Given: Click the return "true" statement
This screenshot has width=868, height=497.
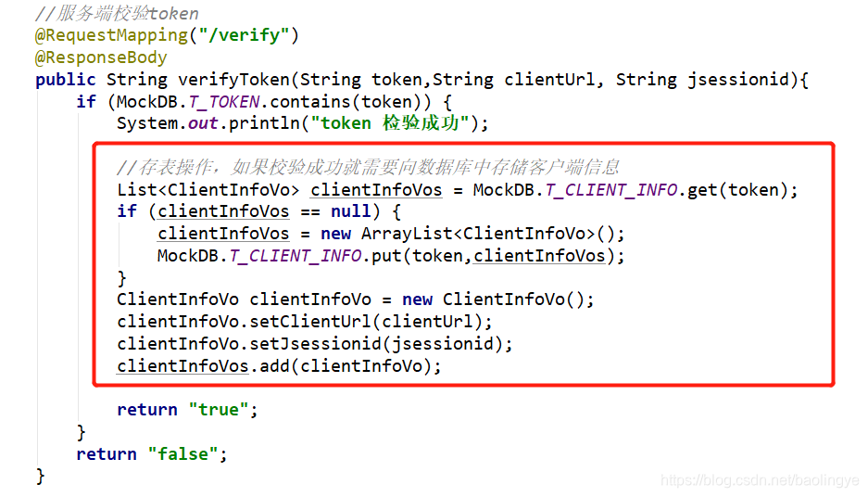Looking at the screenshot, I should 187,410.
